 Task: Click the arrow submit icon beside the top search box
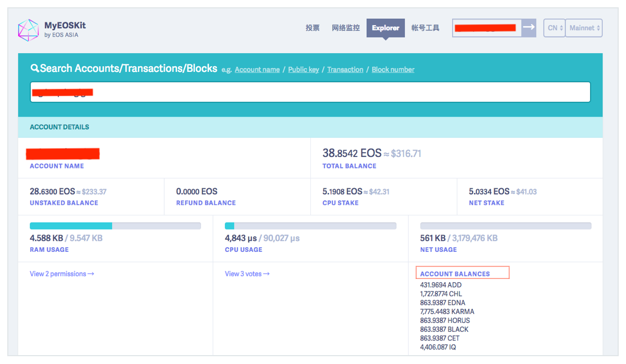(528, 28)
